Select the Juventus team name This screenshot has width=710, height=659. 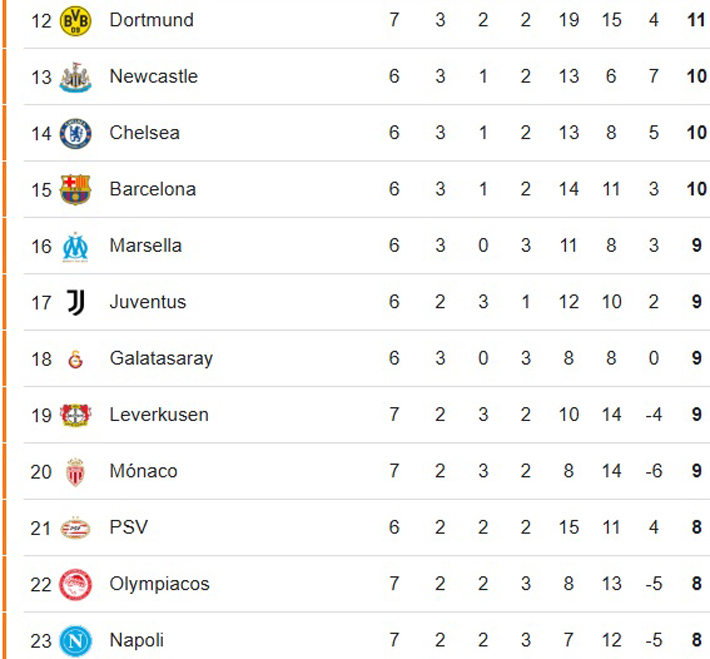(147, 302)
